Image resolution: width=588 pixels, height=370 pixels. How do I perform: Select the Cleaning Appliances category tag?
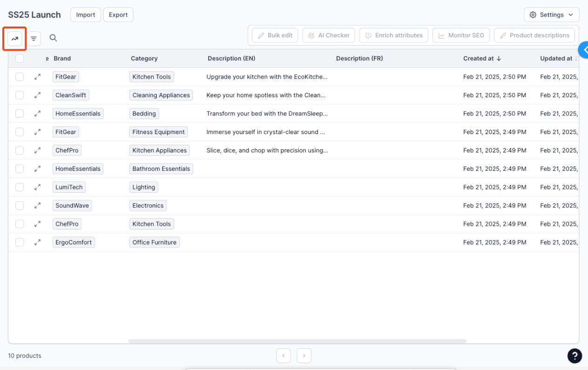pyautogui.click(x=161, y=95)
